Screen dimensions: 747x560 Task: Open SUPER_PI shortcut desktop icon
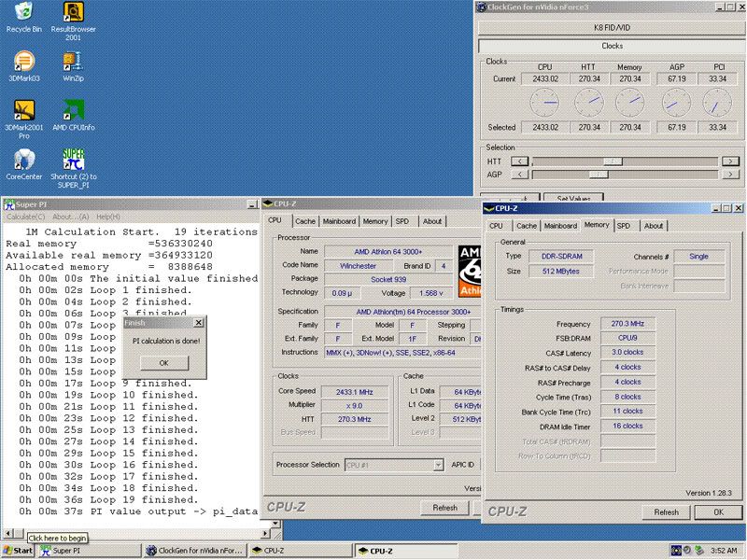(x=74, y=169)
